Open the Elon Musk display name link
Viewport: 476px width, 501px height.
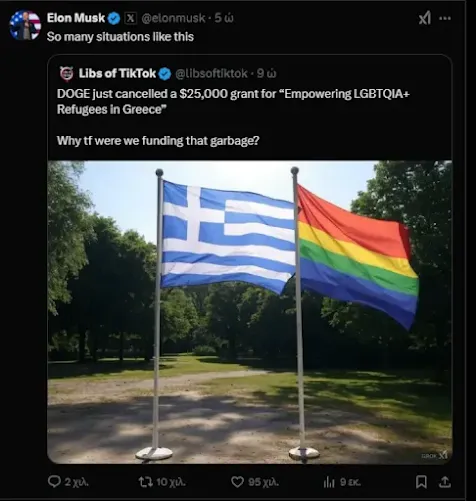[x=76, y=18]
